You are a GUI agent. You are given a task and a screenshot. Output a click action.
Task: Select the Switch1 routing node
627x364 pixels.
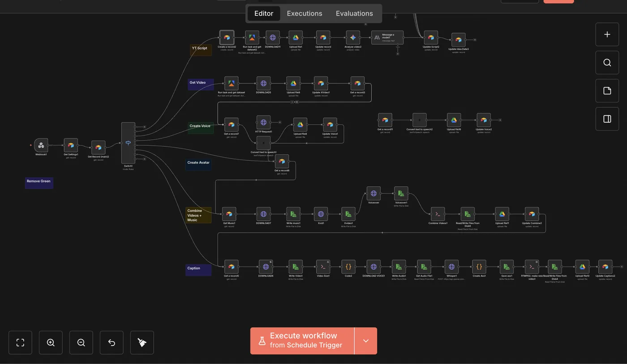coord(128,143)
